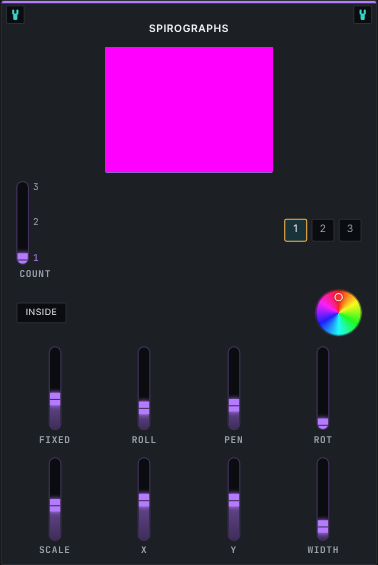The width and height of the screenshot is (378, 565).
Task: Click the WIDTH slider handle
Action: click(323, 526)
